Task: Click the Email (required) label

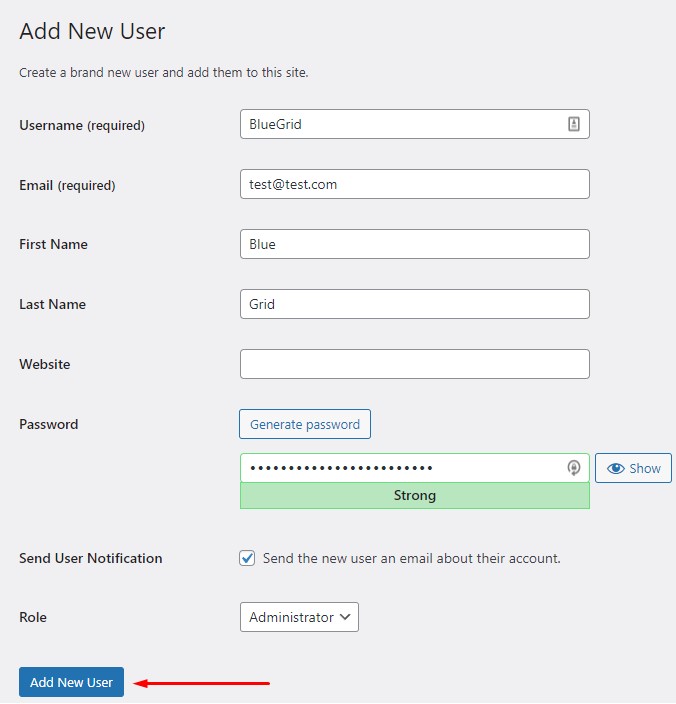Action: 67,185
